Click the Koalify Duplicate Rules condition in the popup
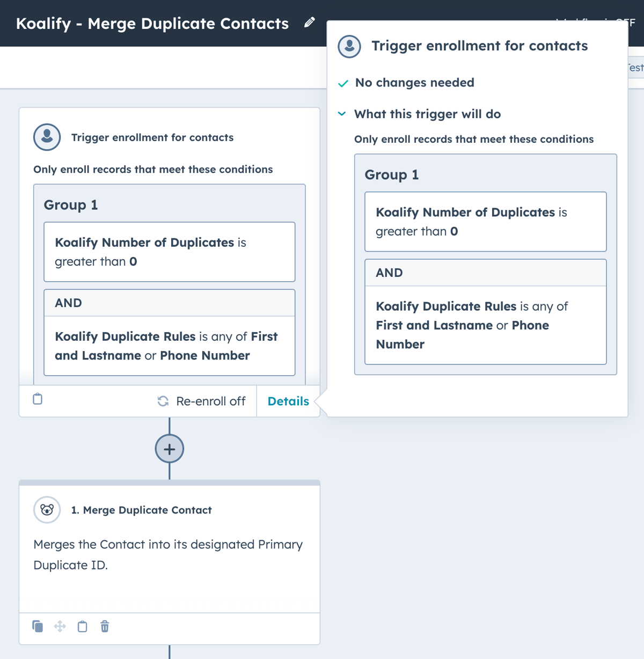This screenshot has height=659, width=644. point(485,325)
